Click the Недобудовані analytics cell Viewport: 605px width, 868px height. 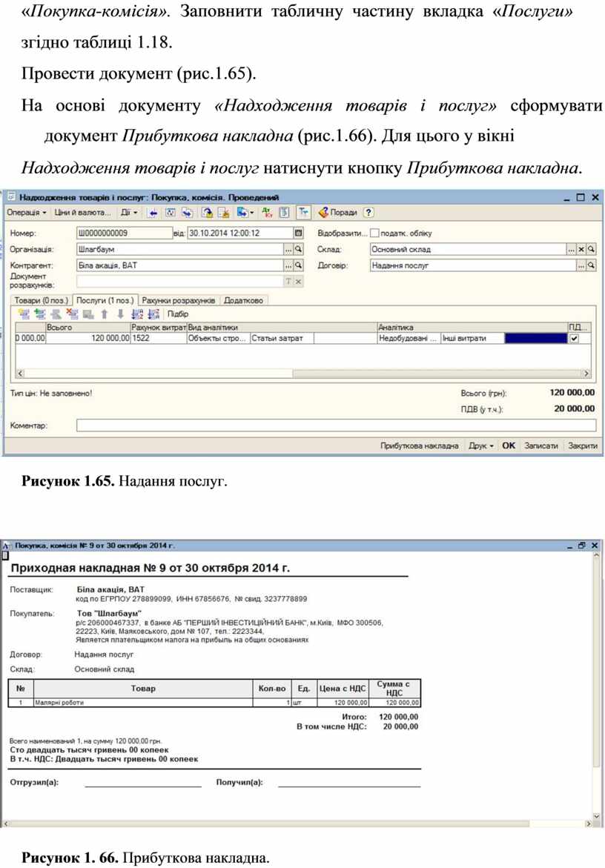pos(409,338)
